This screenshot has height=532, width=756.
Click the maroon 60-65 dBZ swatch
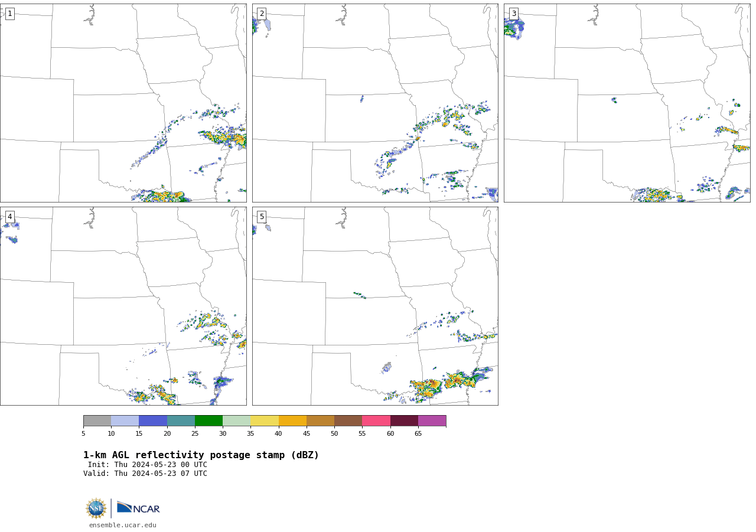tap(404, 421)
